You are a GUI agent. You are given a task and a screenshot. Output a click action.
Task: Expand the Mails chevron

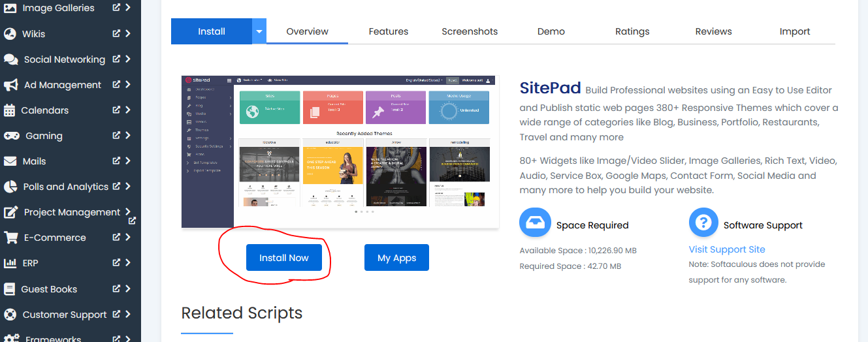pos(128,161)
